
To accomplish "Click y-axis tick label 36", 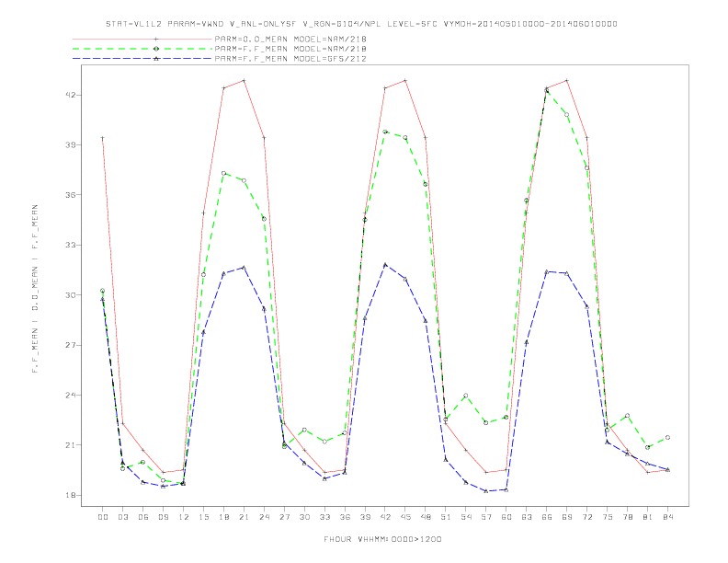I will click(x=70, y=195).
